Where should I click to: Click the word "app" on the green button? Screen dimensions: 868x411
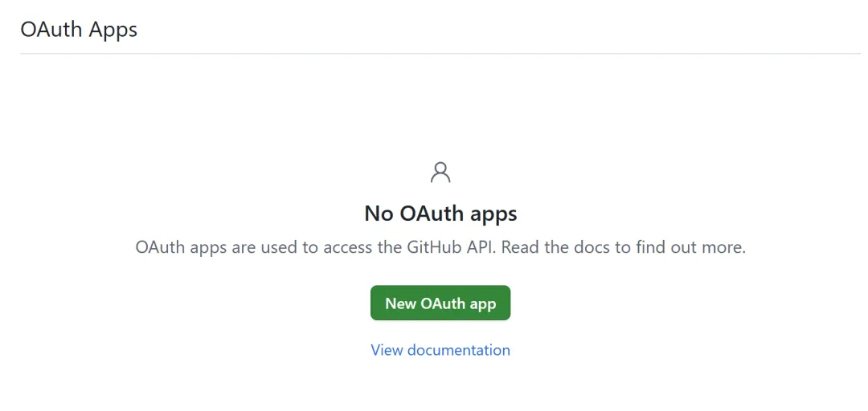481,304
